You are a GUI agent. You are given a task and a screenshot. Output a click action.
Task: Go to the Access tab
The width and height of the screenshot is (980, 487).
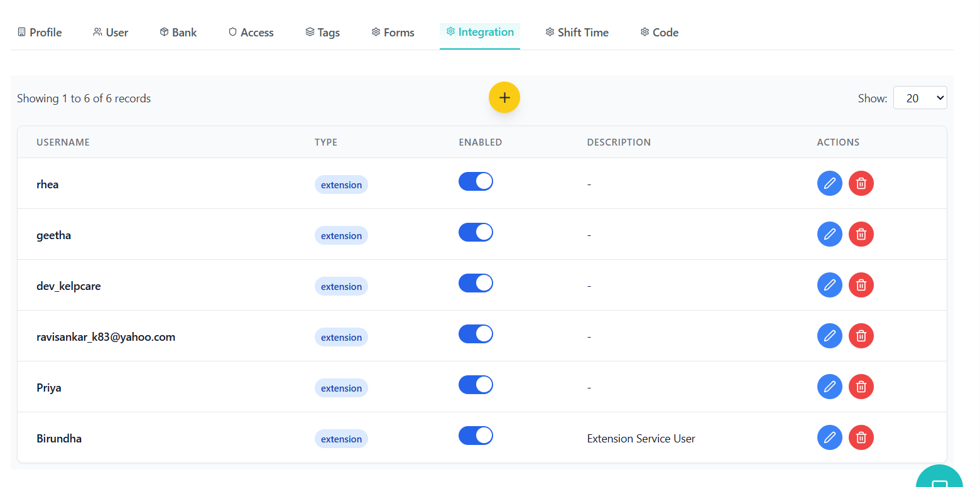click(251, 33)
